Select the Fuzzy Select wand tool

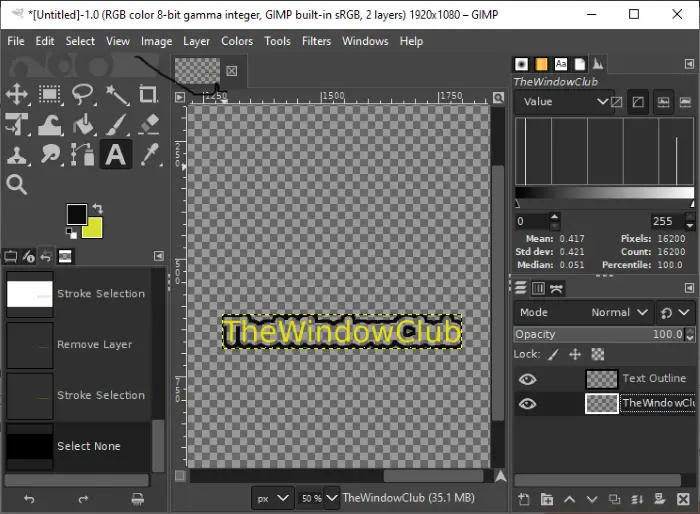[x=117, y=95]
